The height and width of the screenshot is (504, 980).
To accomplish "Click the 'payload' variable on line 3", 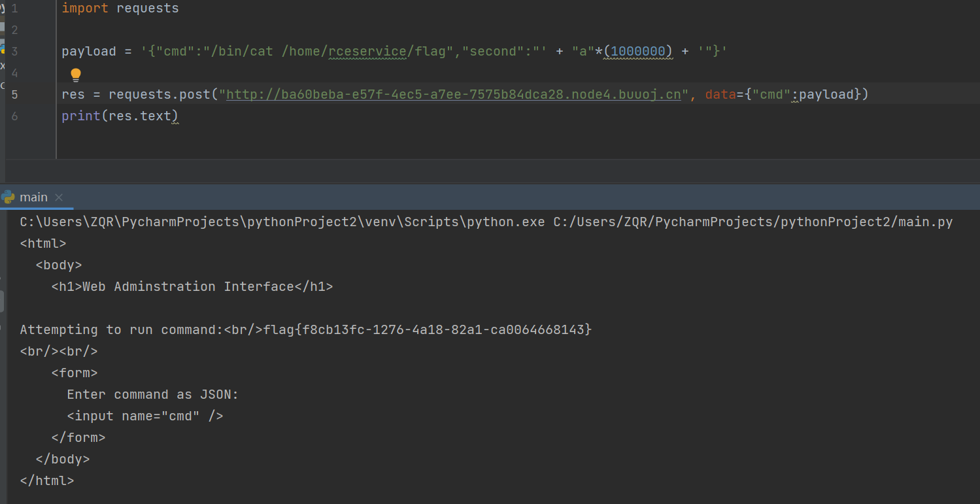I will (88, 52).
